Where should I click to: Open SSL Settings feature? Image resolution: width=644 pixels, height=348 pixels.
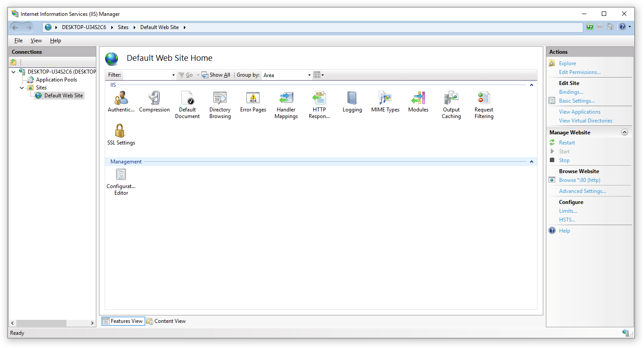121,135
